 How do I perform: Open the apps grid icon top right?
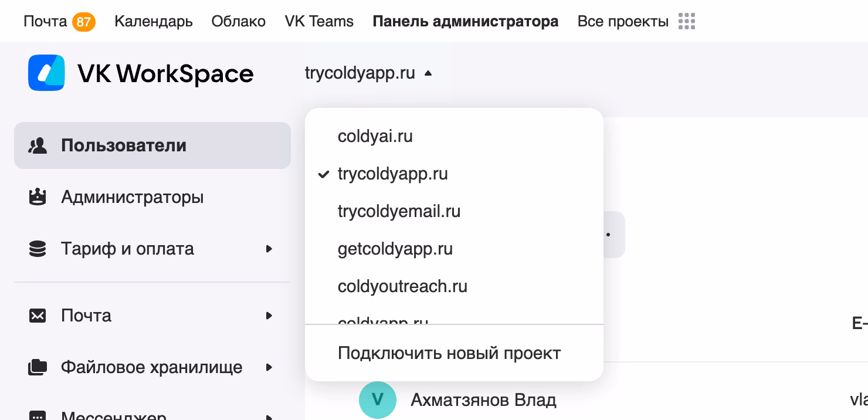click(x=686, y=21)
